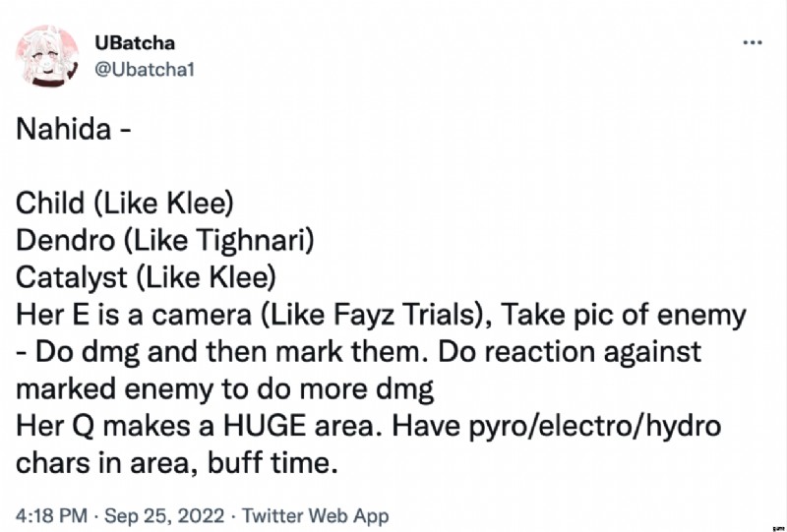787x532 pixels.
Task: Visit the @Ubatcha1 handle profile
Action: pos(145,69)
